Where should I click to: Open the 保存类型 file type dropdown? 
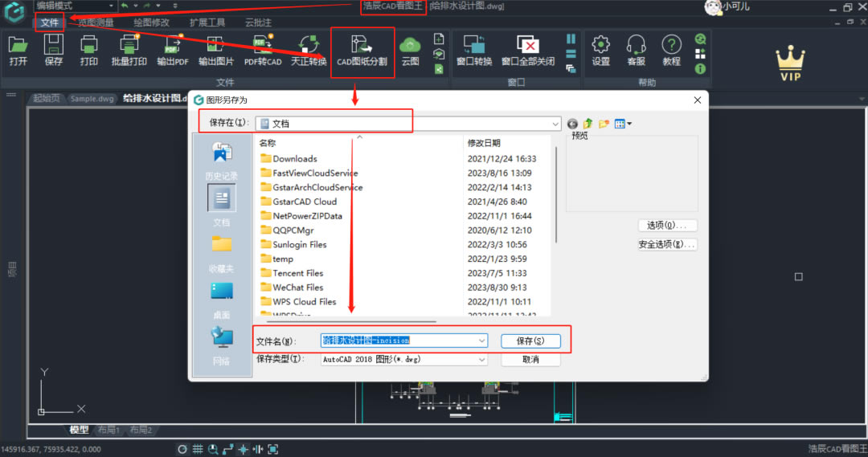tap(481, 359)
